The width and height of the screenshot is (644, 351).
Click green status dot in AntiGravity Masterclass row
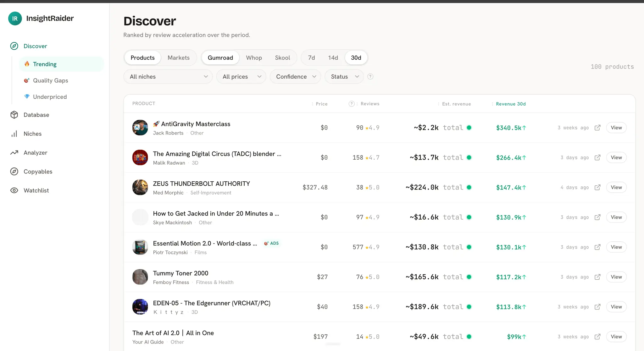click(x=469, y=128)
